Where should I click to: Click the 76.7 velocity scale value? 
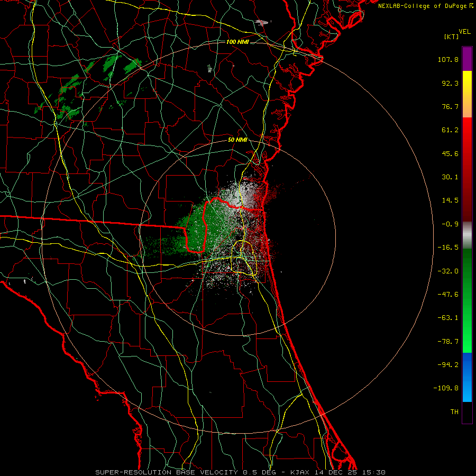pos(450,106)
